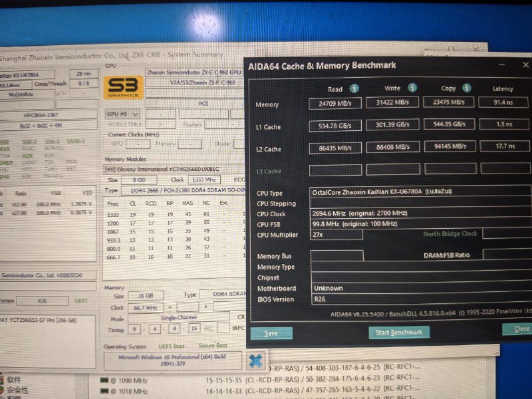The width and height of the screenshot is (532, 399).
Task: Click the 256 GB YCT256GS3-S7 Pro drive entry
Action: (39, 320)
